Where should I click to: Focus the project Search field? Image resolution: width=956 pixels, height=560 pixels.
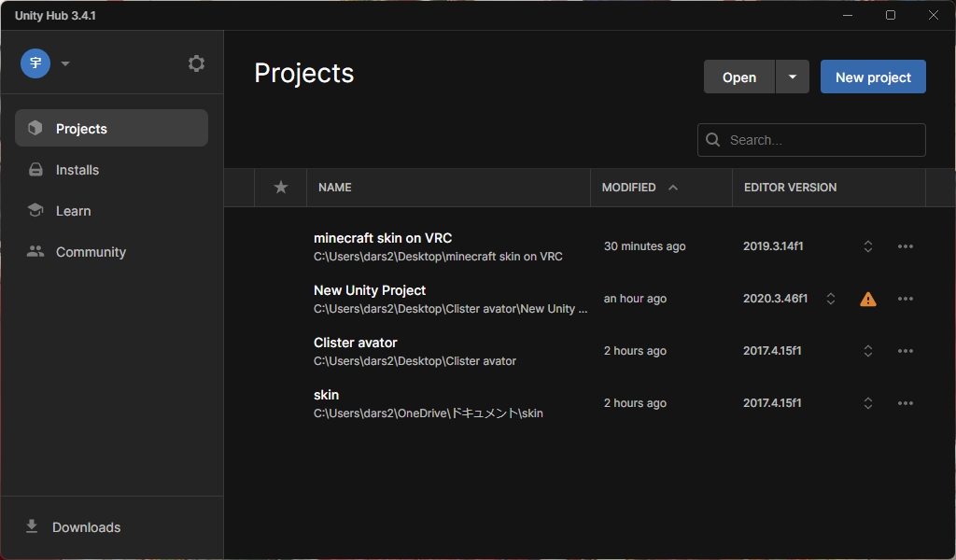pyautogui.click(x=811, y=140)
